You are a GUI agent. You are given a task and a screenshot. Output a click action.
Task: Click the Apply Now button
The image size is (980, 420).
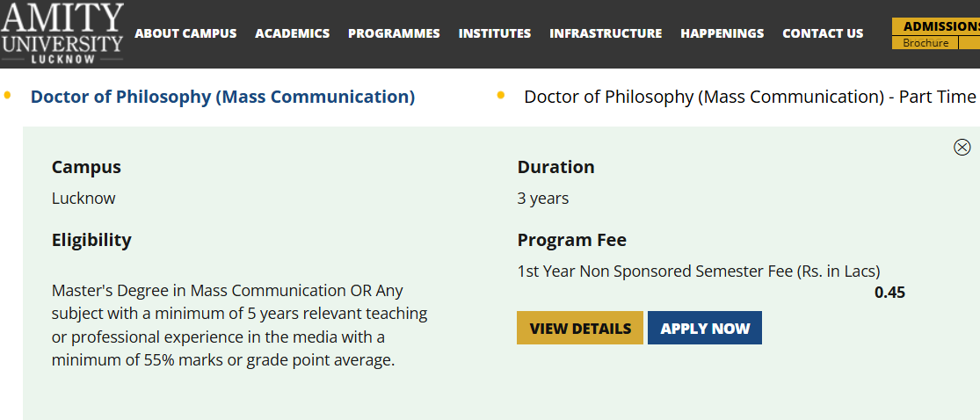(705, 329)
